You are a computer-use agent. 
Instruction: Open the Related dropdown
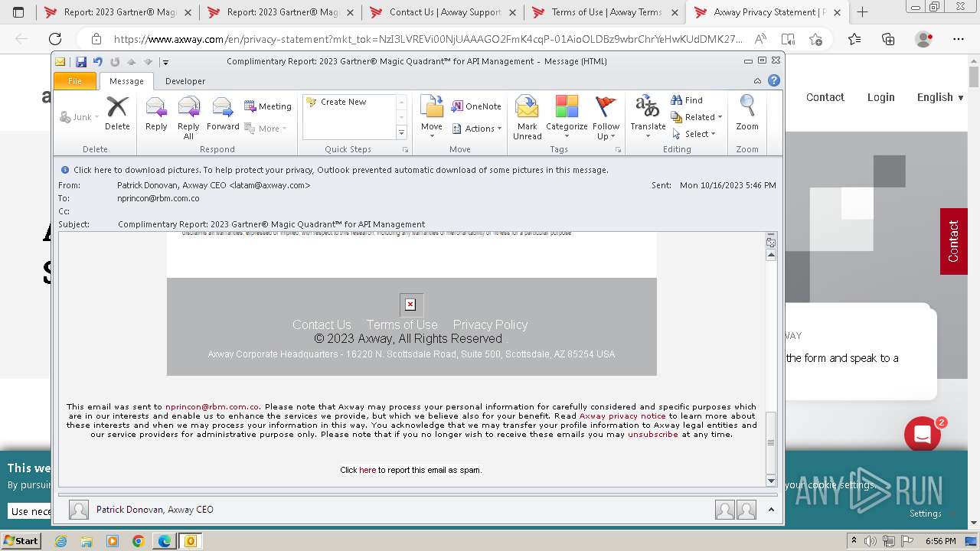click(x=697, y=117)
